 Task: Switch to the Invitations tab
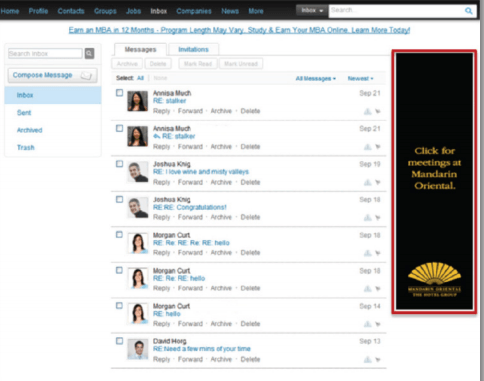(x=193, y=49)
